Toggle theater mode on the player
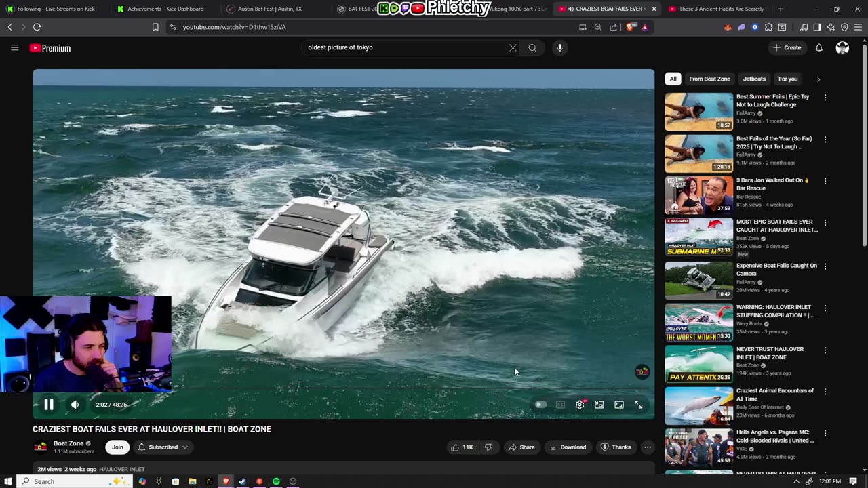This screenshot has width=868, height=488. click(x=619, y=405)
